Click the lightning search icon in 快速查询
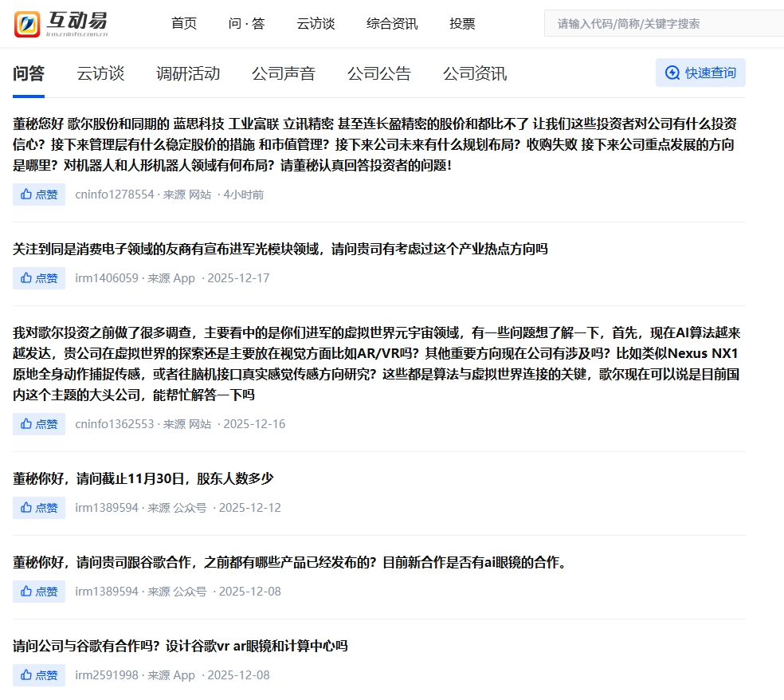 coord(672,73)
